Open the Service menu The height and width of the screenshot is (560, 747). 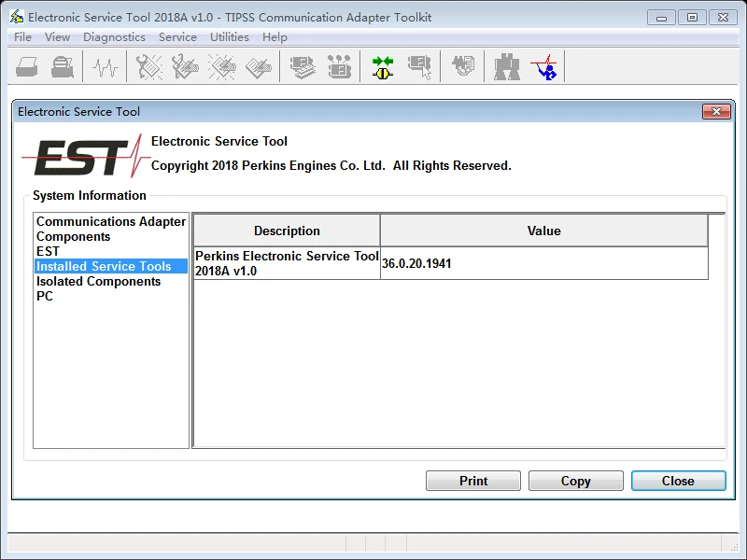coord(177,37)
